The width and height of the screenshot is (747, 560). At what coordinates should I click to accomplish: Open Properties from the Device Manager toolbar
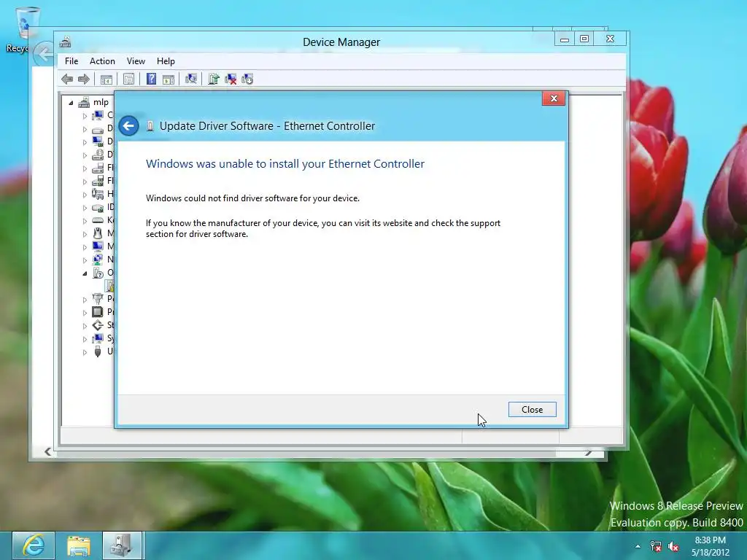point(128,79)
